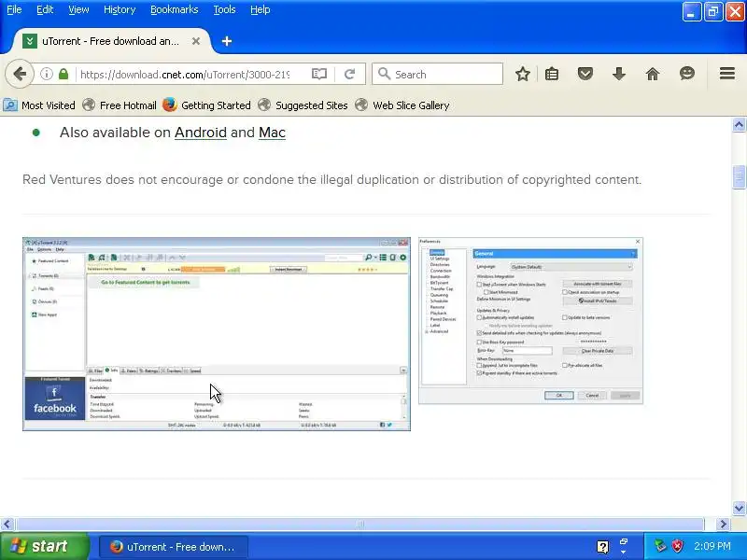Click the red security shield tray icon
Image resolution: width=747 pixels, height=560 pixels.
678,546
